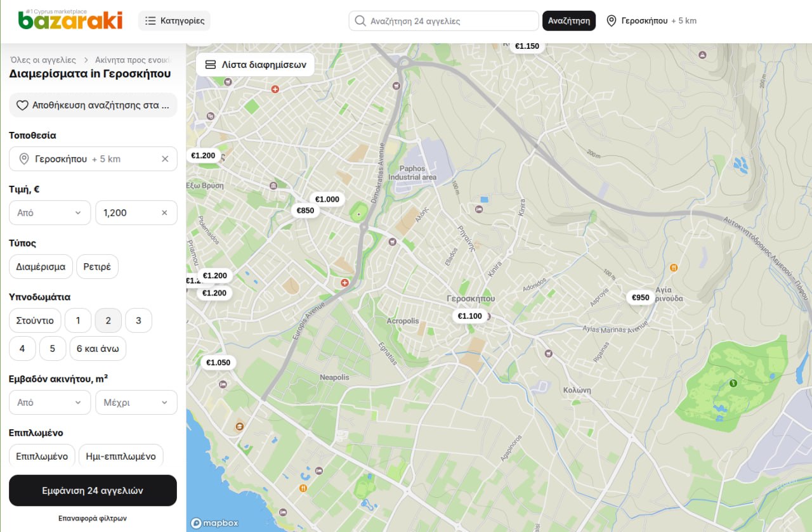
Task: Click the heart icon to save search
Action: [22, 105]
